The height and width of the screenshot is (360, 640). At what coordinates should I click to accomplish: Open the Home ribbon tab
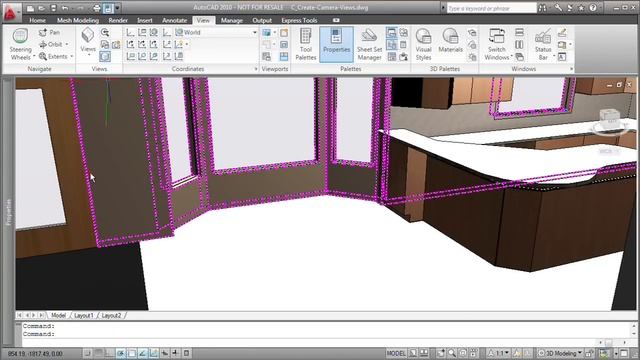point(38,20)
